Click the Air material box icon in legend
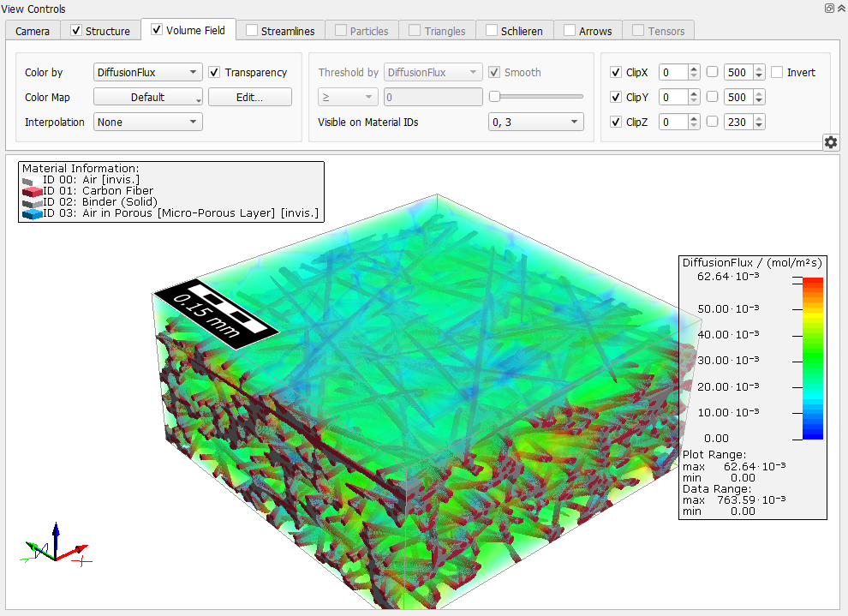Screen dimensions: 848x616 [x=31, y=180]
